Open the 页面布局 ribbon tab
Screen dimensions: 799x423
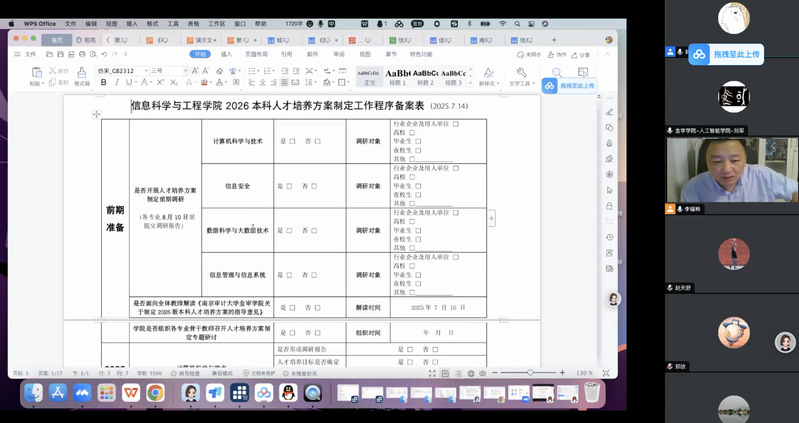(256, 54)
